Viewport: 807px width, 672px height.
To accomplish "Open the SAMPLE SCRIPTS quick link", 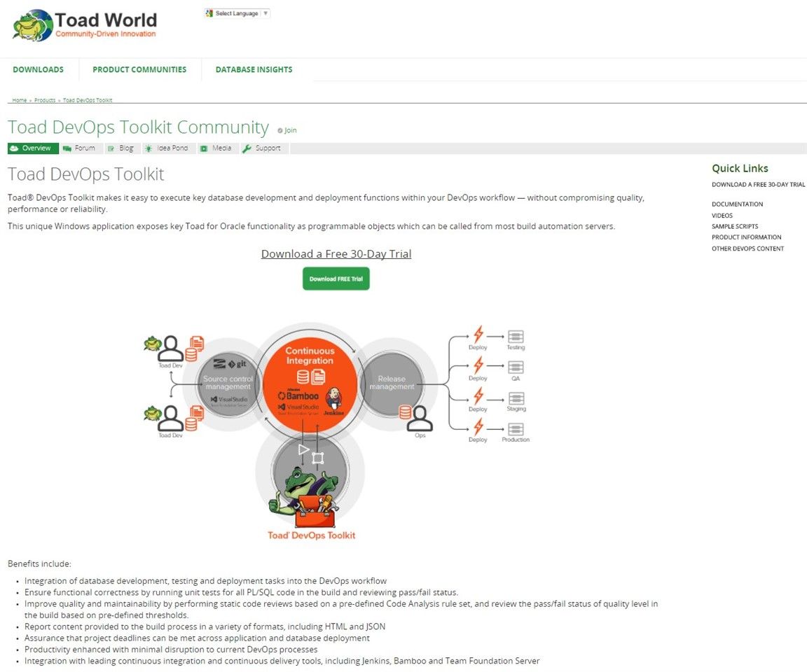I will (735, 226).
